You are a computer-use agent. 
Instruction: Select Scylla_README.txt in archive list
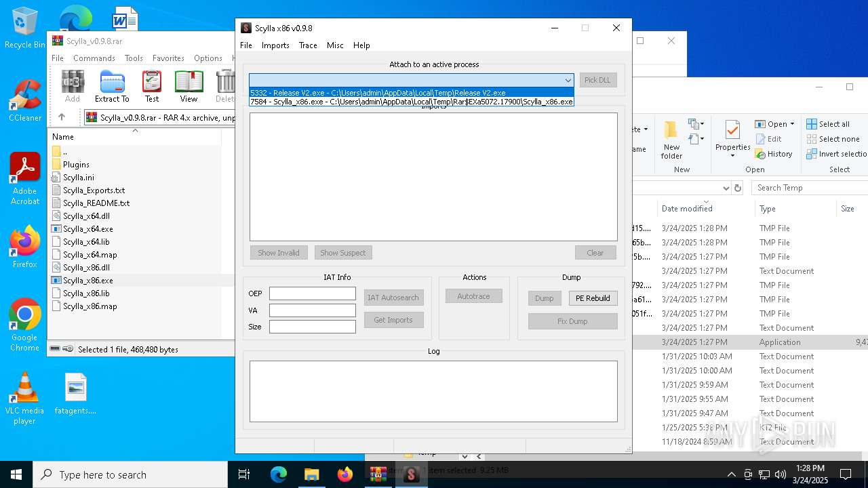[x=96, y=203]
